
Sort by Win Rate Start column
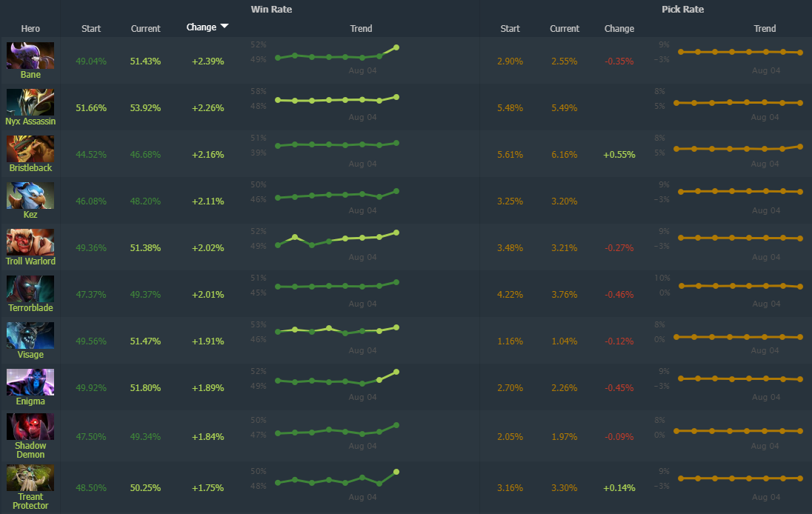[x=91, y=28]
